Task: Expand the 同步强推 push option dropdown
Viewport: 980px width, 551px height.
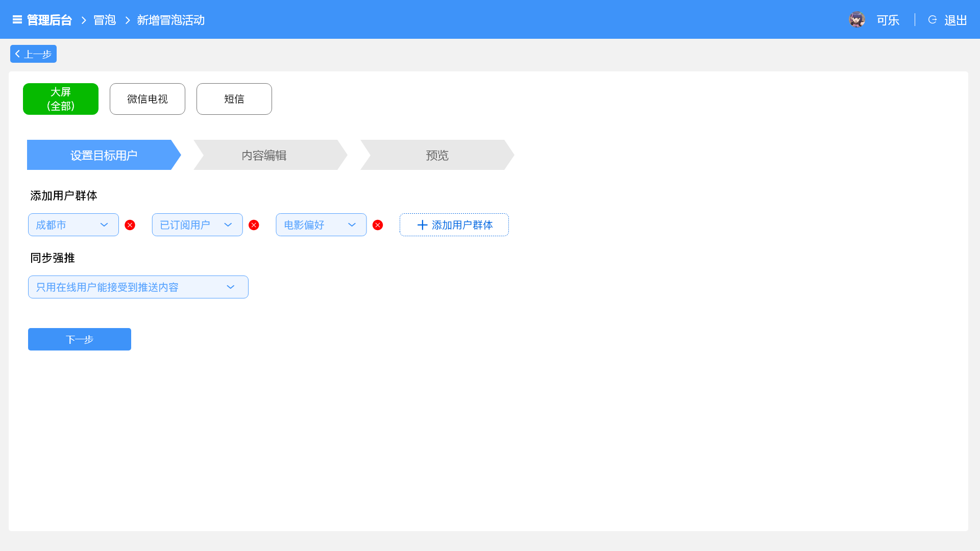Action: pos(138,287)
